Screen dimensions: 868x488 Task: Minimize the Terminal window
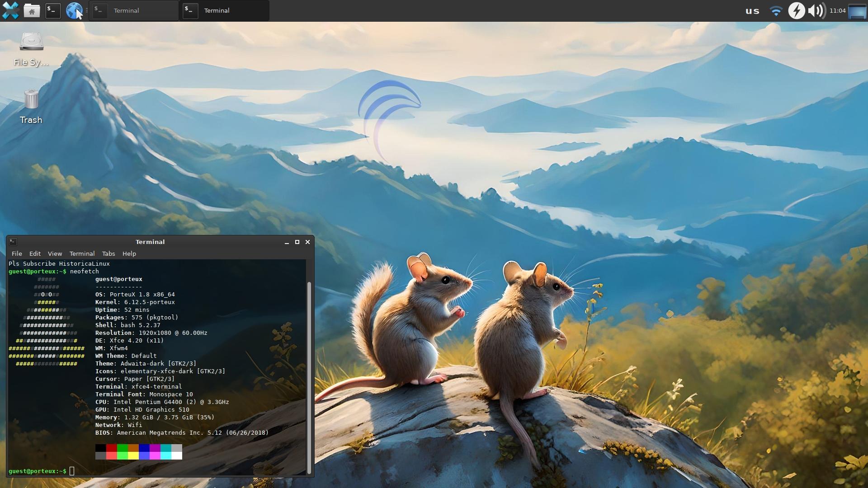(287, 242)
